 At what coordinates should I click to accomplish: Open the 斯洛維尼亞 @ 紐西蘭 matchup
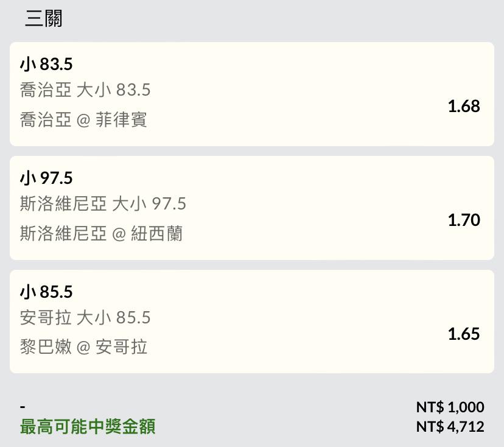point(101,233)
